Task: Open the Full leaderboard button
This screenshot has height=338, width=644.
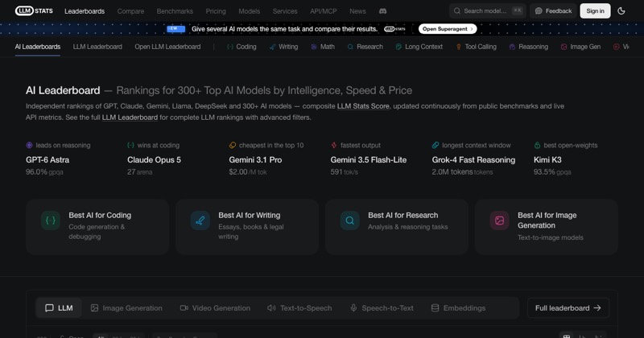Action: pos(568,308)
